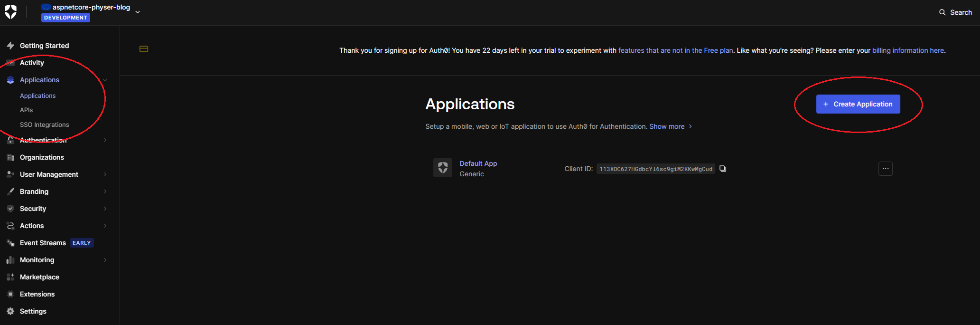Expand the Authentication section chevron
This screenshot has height=325, width=980.
click(105, 140)
